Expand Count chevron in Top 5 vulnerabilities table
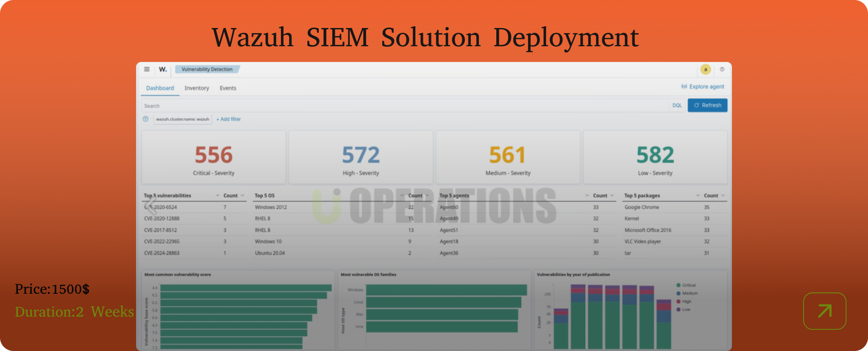The width and height of the screenshot is (868, 351). [x=242, y=196]
